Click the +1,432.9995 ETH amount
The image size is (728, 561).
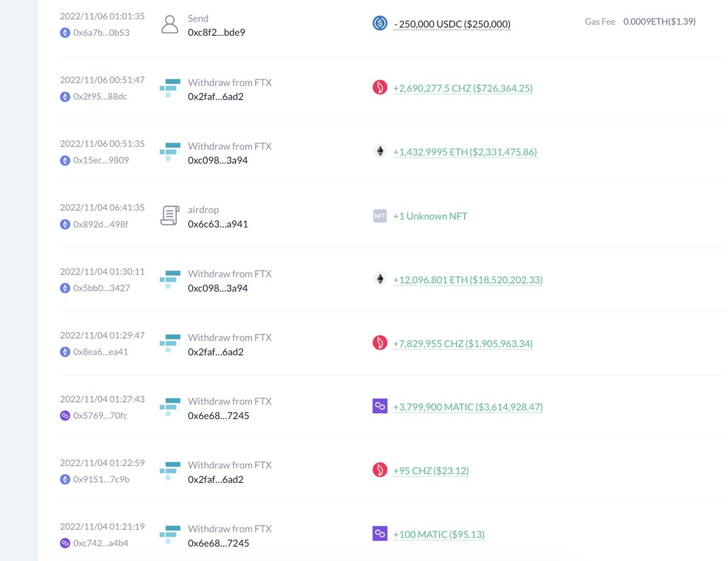point(465,152)
